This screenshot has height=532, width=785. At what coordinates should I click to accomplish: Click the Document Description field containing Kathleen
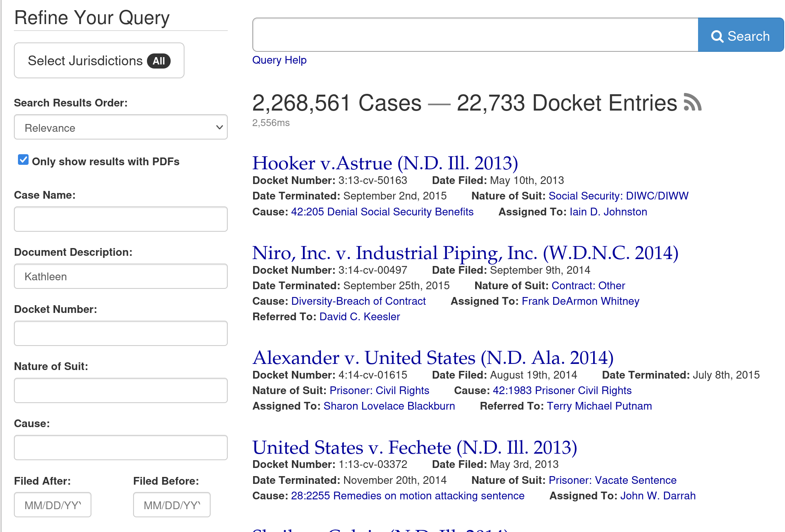click(x=120, y=276)
